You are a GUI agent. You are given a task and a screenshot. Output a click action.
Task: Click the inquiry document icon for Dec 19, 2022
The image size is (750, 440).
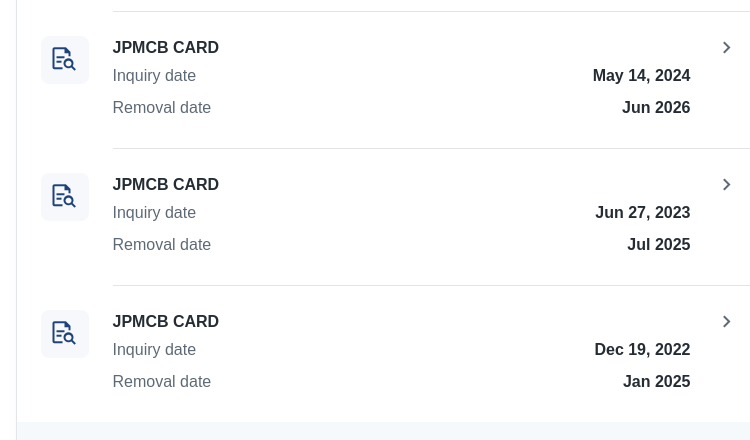coord(65,334)
